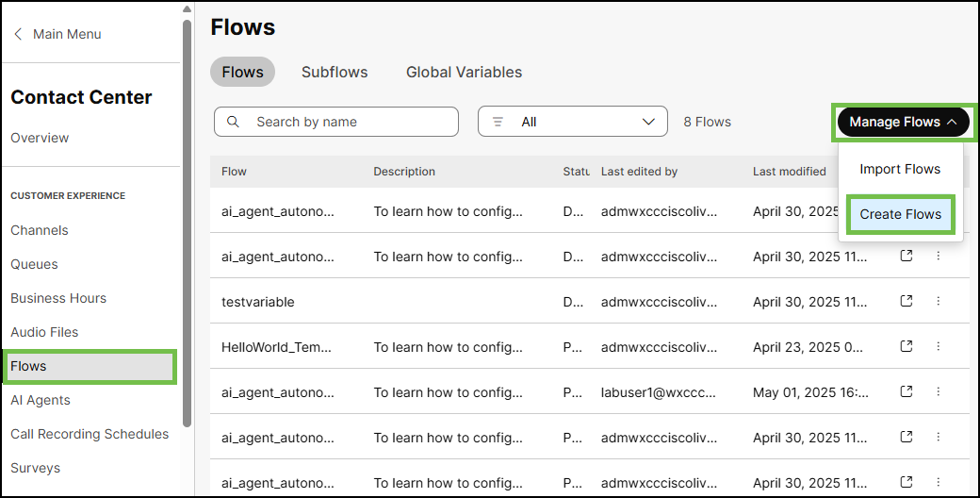This screenshot has height=498, width=980.
Task: Switch to the Subflows tab
Action: 335,72
